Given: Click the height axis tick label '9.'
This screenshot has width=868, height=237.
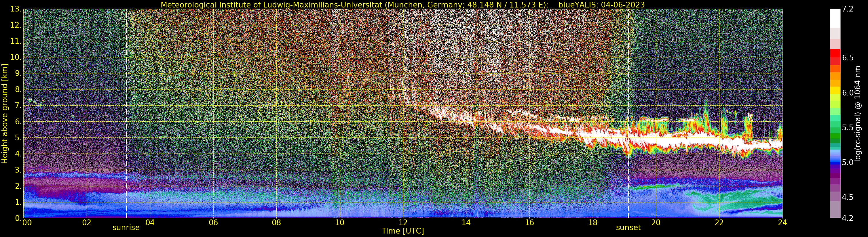Looking at the screenshot, I should coord(18,73).
